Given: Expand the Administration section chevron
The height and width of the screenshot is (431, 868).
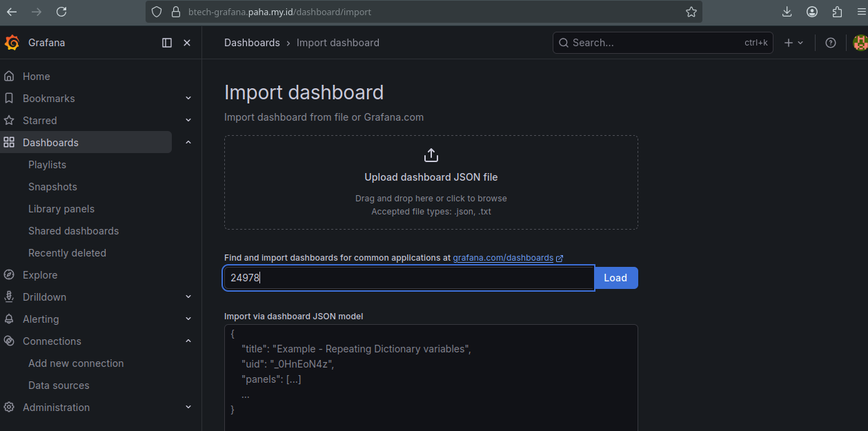Looking at the screenshot, I should [x=188, y=408].
